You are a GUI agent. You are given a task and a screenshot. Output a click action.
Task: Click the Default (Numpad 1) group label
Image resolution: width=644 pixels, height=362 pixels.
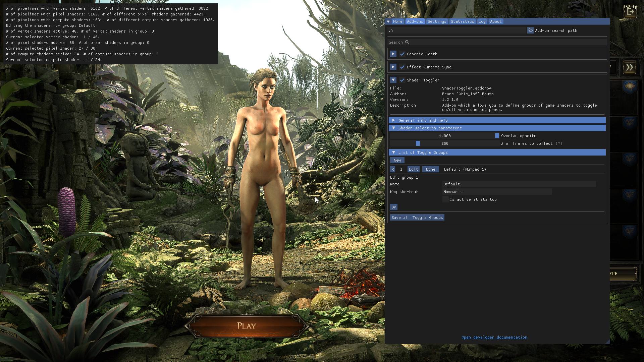click(x=465, y=169)
